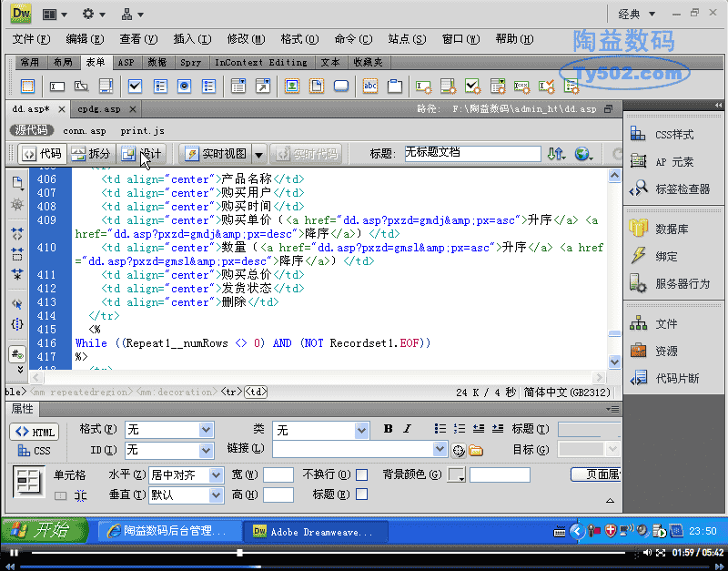Click the file management arrows icon

[x=555, y=154]
